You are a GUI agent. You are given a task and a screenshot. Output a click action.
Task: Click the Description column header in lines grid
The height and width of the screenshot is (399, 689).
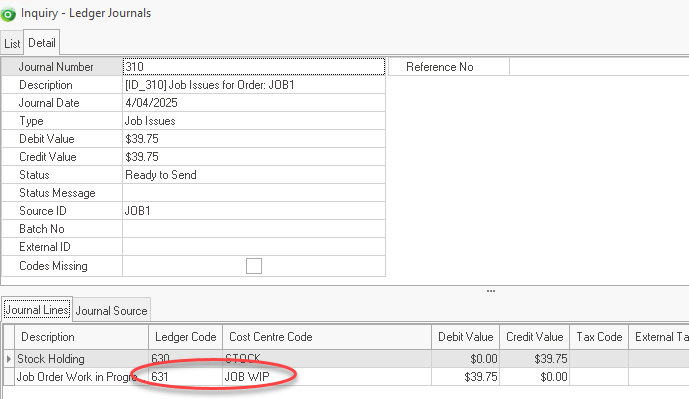click(x=82, y=337)
